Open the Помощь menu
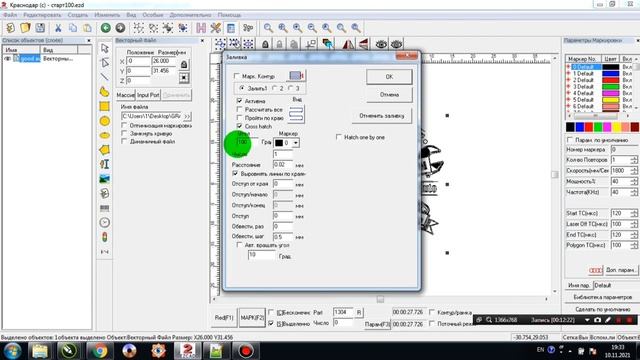The height and width of the screenshot is (360, 640). (x=229, y=15)
